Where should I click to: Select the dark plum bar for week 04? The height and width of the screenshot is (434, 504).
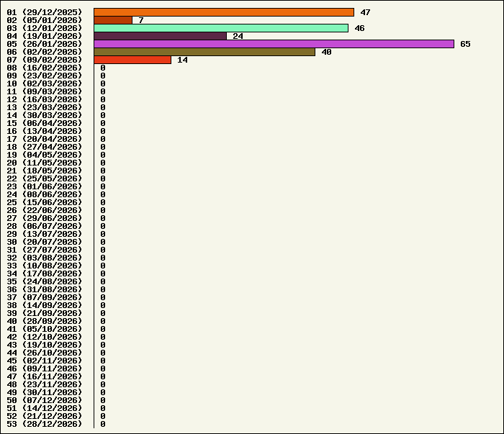point(160,36)
